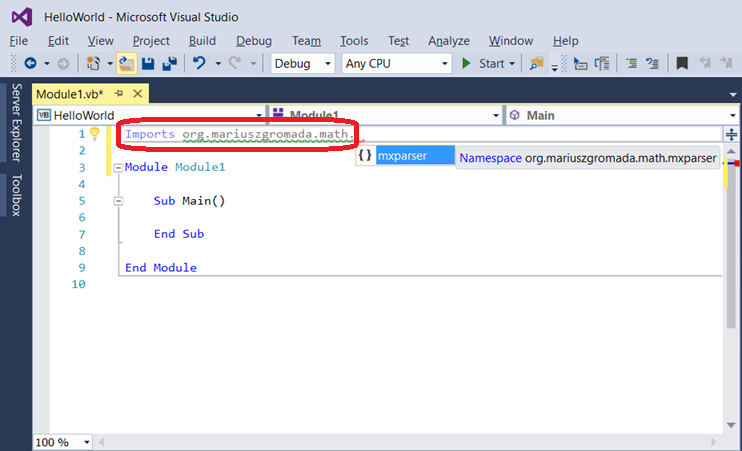742x451 pixels.
Task: Click the horizontal scrollbar left arrow
Action: click(101, 442)
